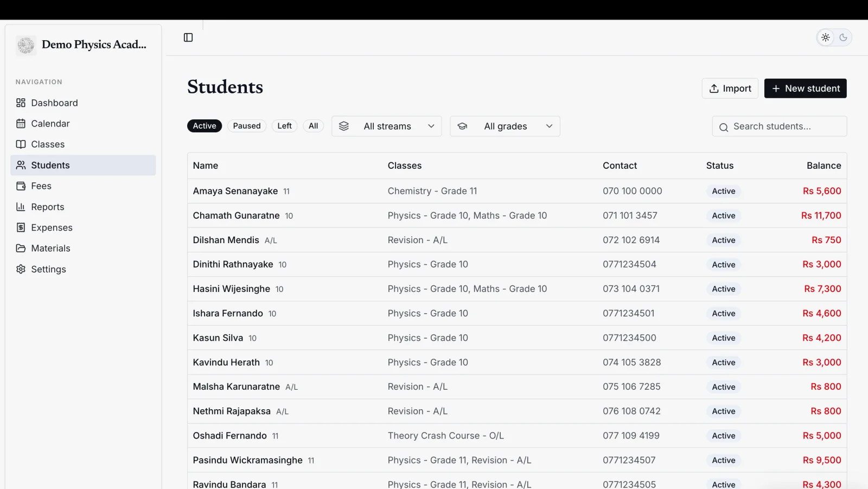Open the Fees page
The height and width of the screenshot is (489, 868).
pyautogui.click(x=83, y=186)
